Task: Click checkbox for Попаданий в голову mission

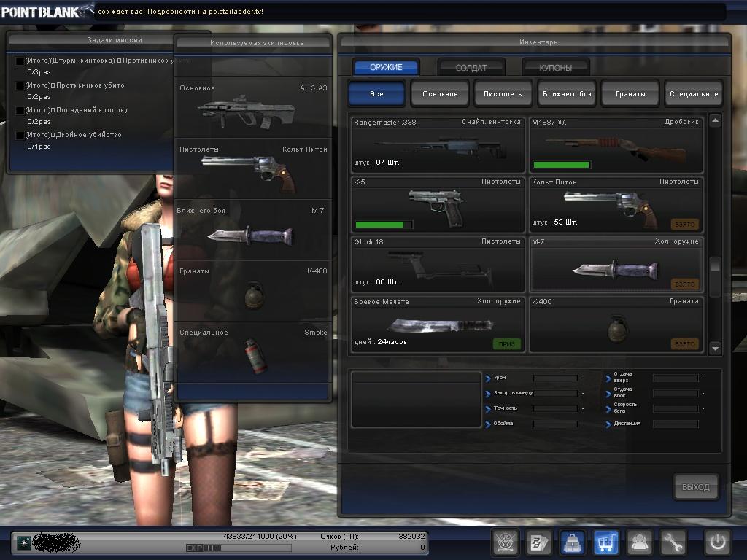Action: [20, 111]
